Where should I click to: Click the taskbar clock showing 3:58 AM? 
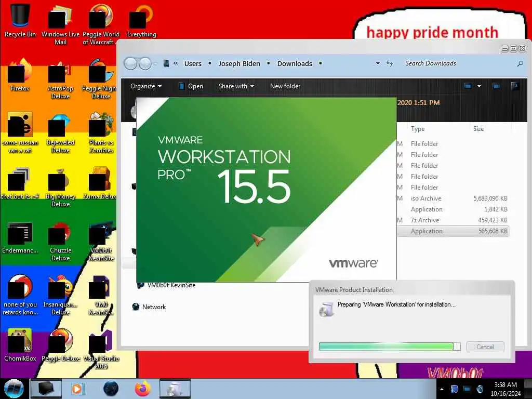[x=506, y=389]
